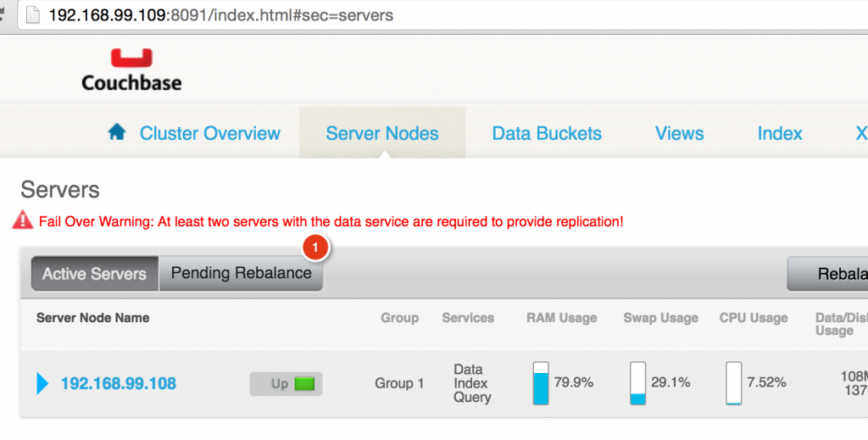Select the Active Servers toggle
Viewport: 868px width, 440px height.
click(95, 273)
